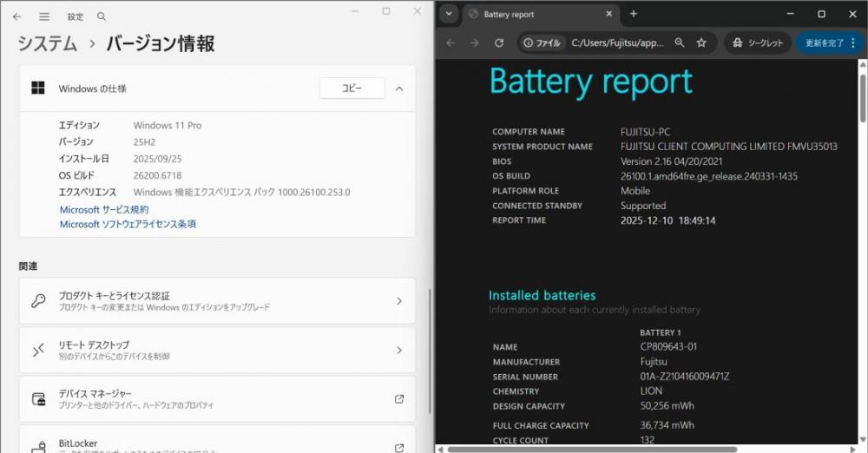Open プロダクト キーとライセンス認証 settings
Viewport: 868px width, 453px height.
pyautogui.click(x=217, y=301)
